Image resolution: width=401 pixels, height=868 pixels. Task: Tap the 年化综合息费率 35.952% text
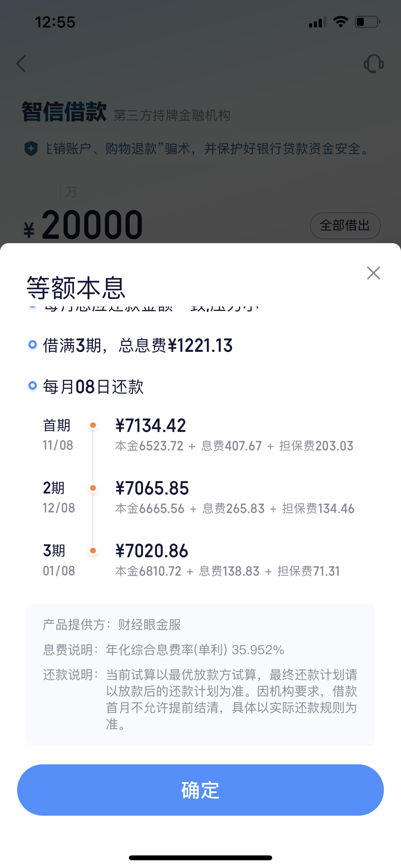point(195,650)
